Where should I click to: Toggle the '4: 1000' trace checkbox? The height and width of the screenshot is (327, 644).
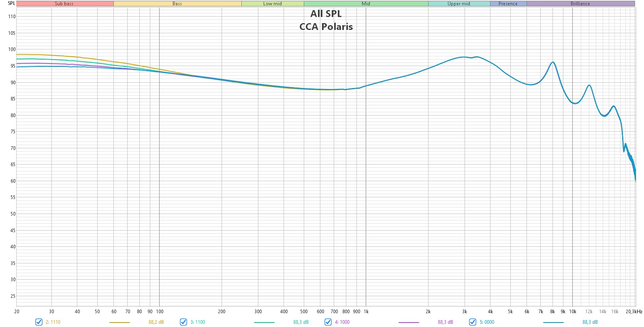click(x=328, y=322)
